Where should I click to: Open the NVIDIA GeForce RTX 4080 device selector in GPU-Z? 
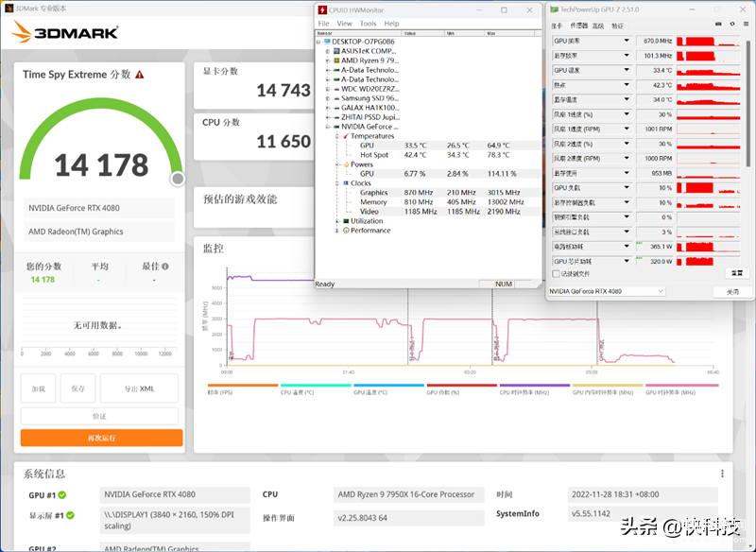coord(607,291)
